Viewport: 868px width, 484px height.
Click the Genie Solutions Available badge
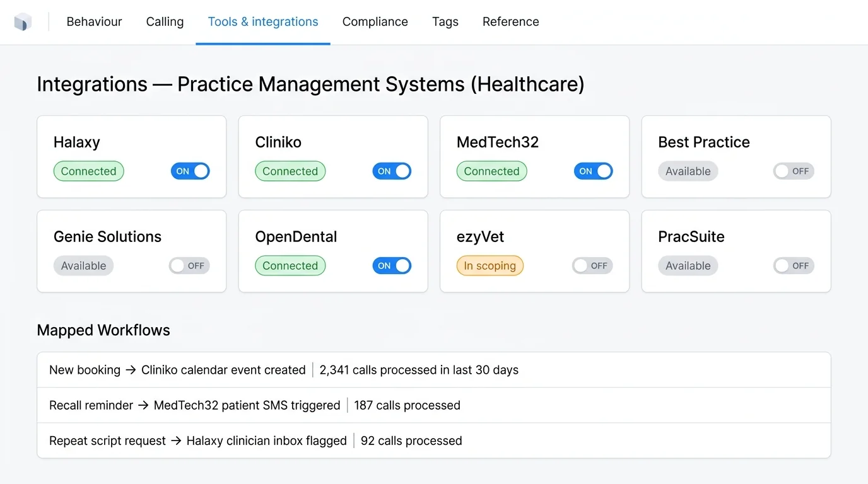(x=83, y=265)
